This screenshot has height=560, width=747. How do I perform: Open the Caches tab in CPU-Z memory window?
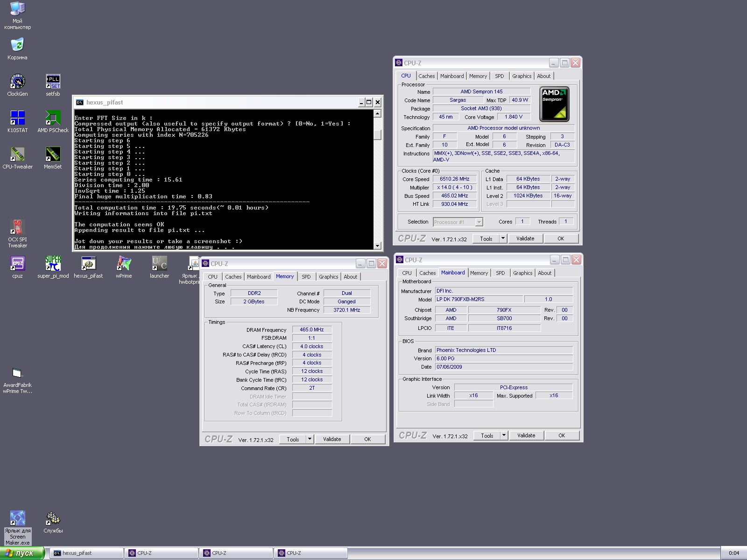coord(233,277)
